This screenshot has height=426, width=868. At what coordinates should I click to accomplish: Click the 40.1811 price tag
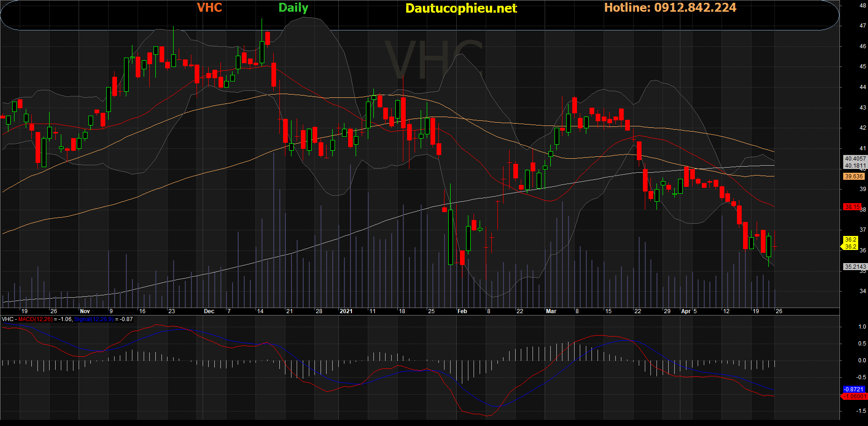click(854, 166)
